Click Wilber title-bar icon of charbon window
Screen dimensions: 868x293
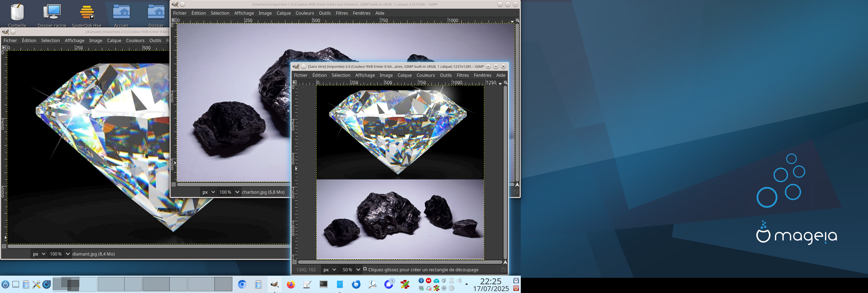[175, 4]
